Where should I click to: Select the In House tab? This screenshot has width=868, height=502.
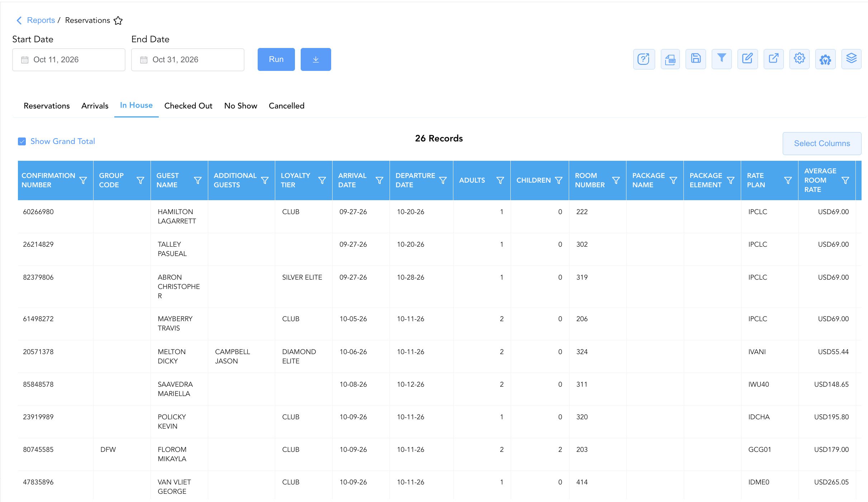[137, 105]
